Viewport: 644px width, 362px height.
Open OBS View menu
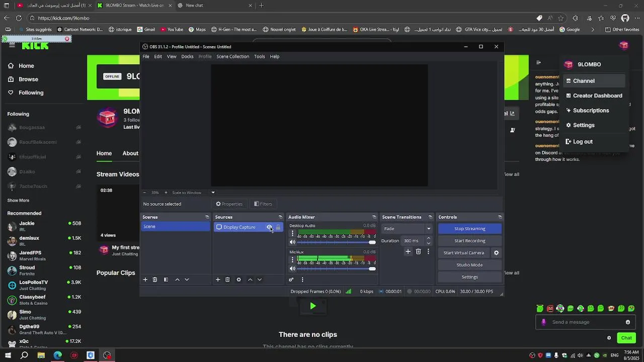172,56
